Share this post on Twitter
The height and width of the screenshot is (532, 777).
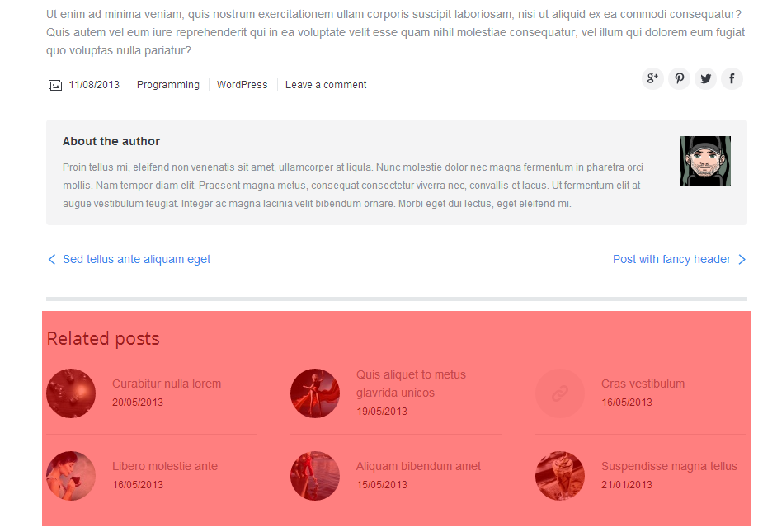point(705,78)
